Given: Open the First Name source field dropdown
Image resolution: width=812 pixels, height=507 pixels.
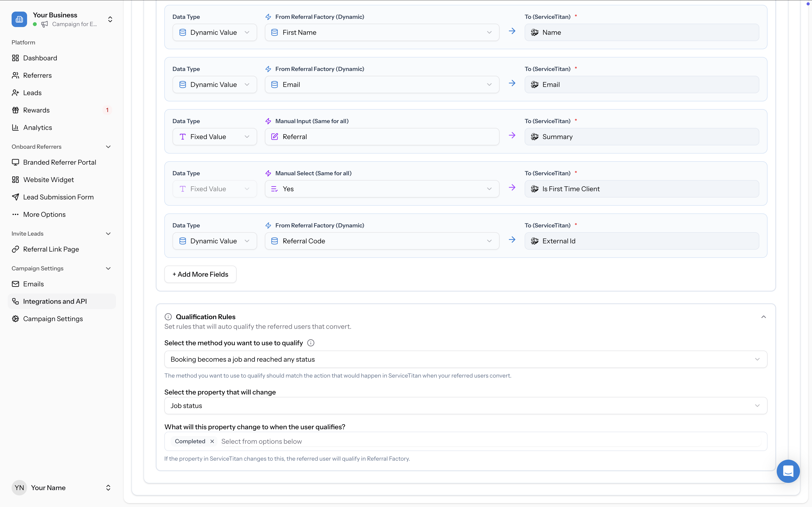Looking at the screenshot, I should pos(382,33).
